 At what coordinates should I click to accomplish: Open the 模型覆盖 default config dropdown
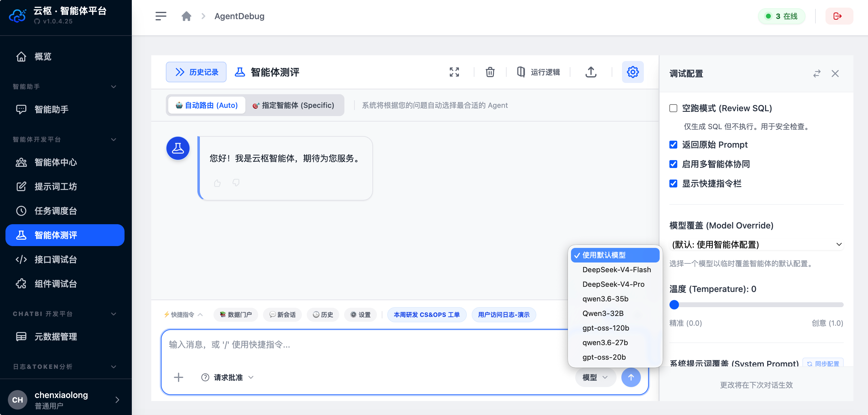pyautogui.click(x=756, y=245)
